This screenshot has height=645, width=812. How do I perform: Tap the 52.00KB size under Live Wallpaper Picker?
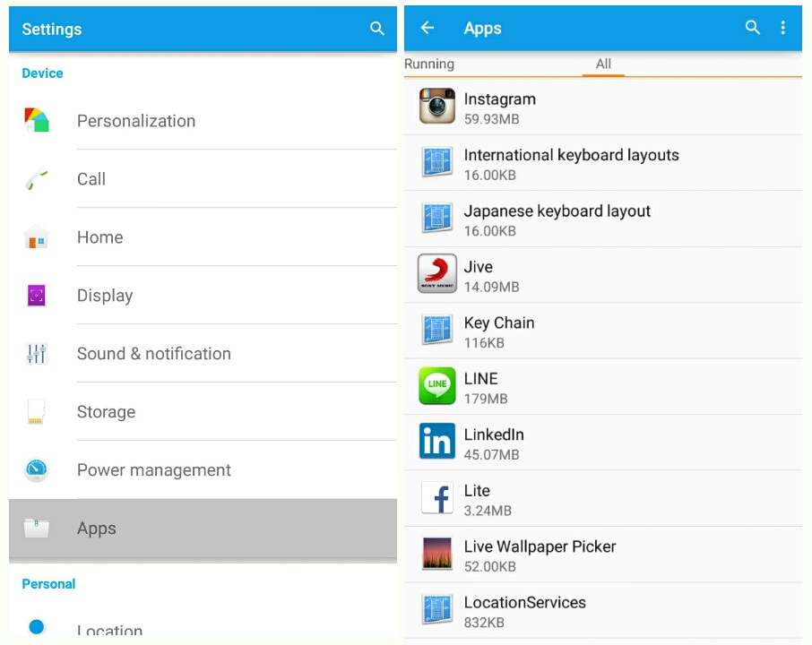(x=490, y=566)
